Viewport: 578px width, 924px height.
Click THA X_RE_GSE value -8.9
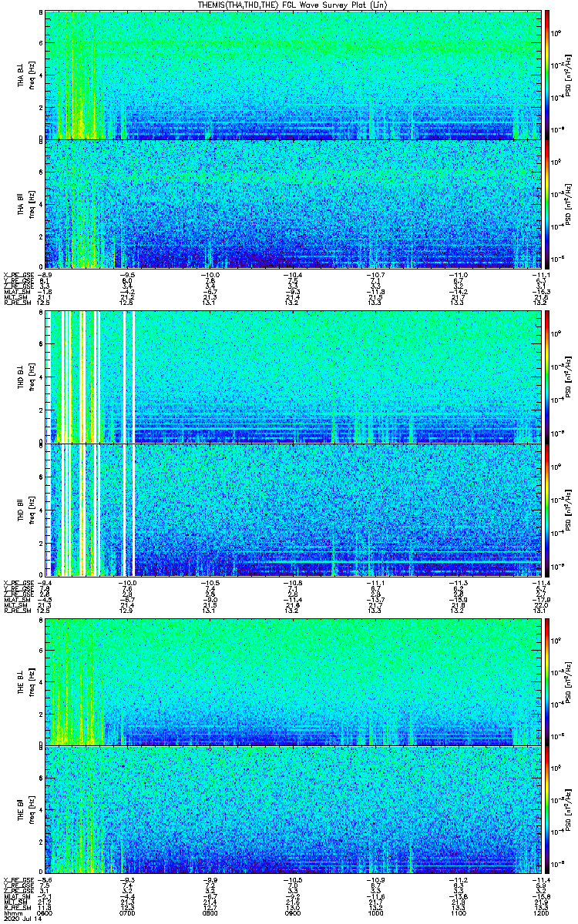tap(45, 273)
